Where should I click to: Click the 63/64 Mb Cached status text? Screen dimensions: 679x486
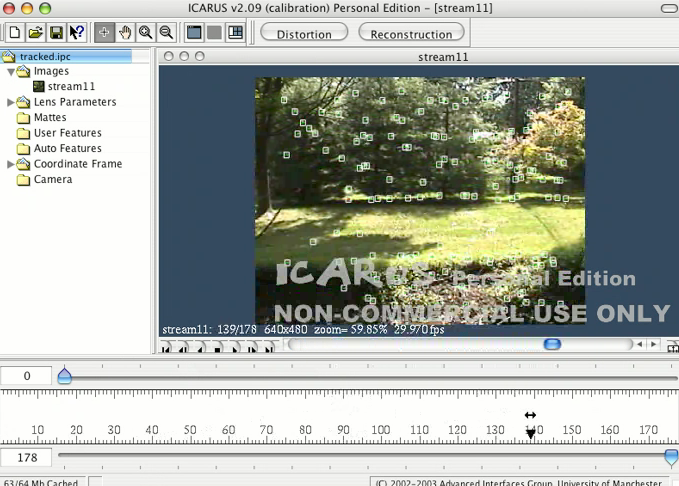(41, 482)
